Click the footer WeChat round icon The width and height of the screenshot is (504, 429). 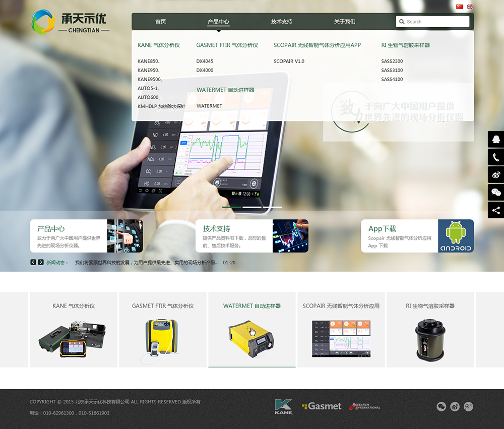442,406
